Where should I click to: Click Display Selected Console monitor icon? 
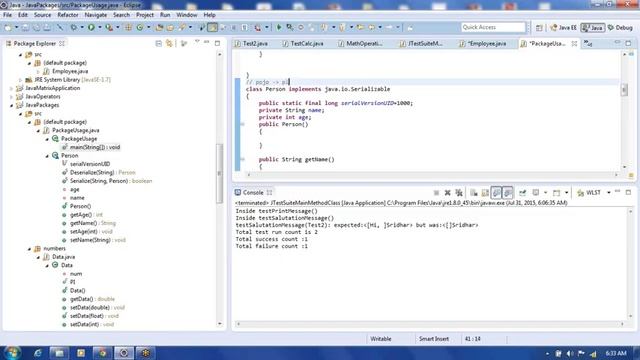pyautogui.click(x=536, y=193)
